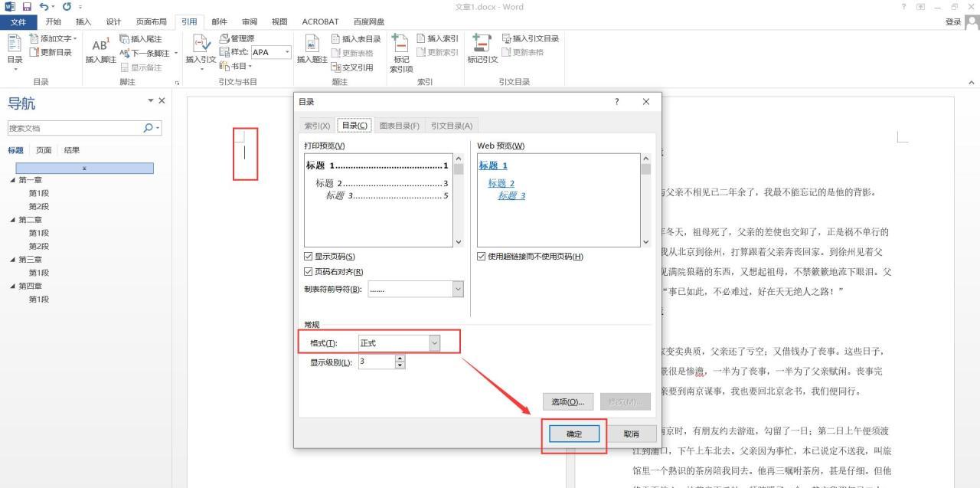
Task: Switch to the 图表目录 dialog tab
Action: (400, 126)
